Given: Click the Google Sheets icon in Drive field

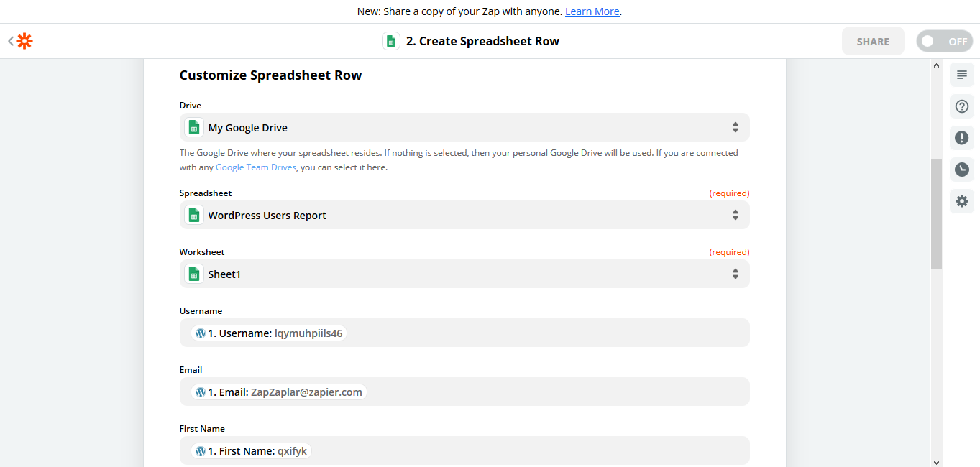Looking at the screenshot, I should (x=193, y=127).
